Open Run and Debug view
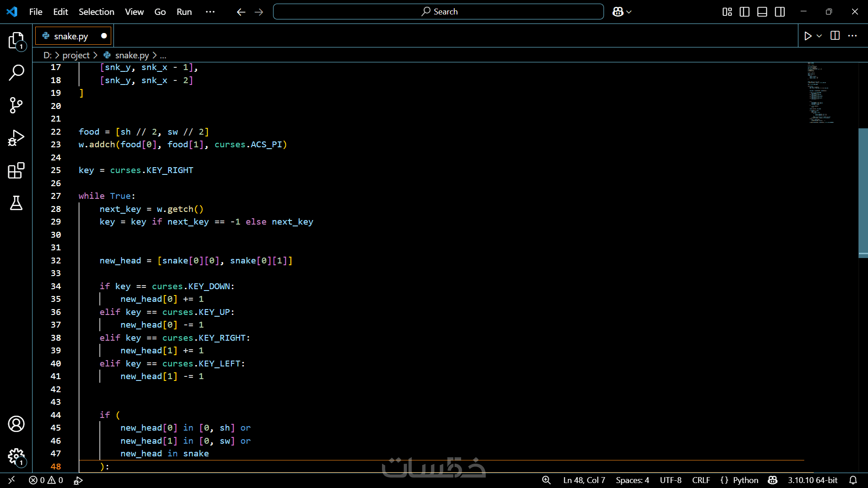The image size is (868, 488). coord(16,138)
